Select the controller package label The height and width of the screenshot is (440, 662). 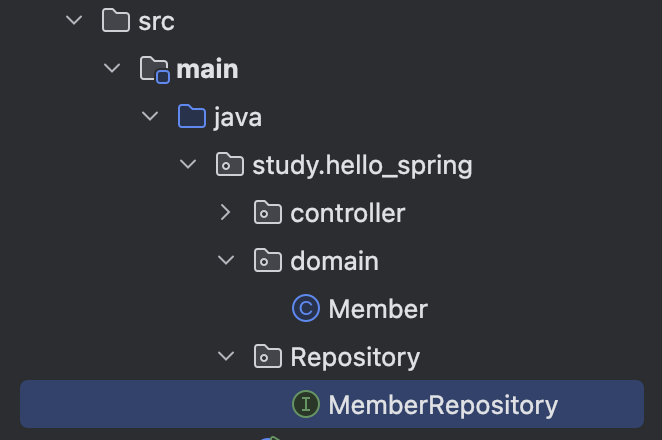point(348,213)
